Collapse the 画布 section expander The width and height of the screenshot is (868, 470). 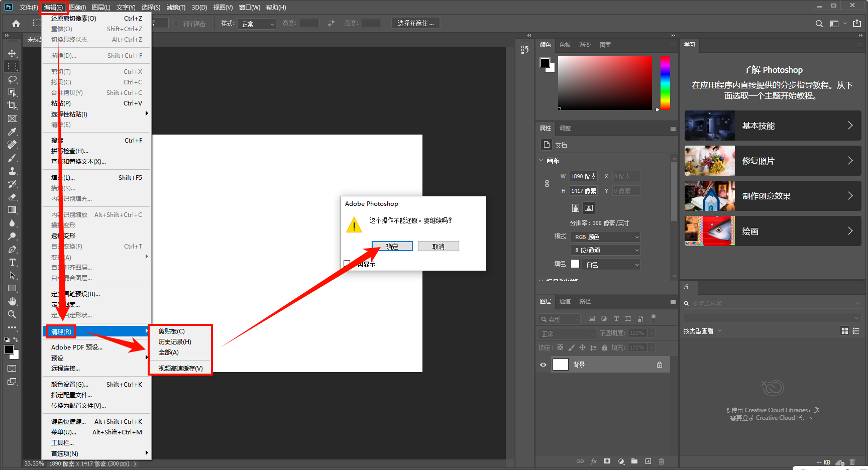541,161
